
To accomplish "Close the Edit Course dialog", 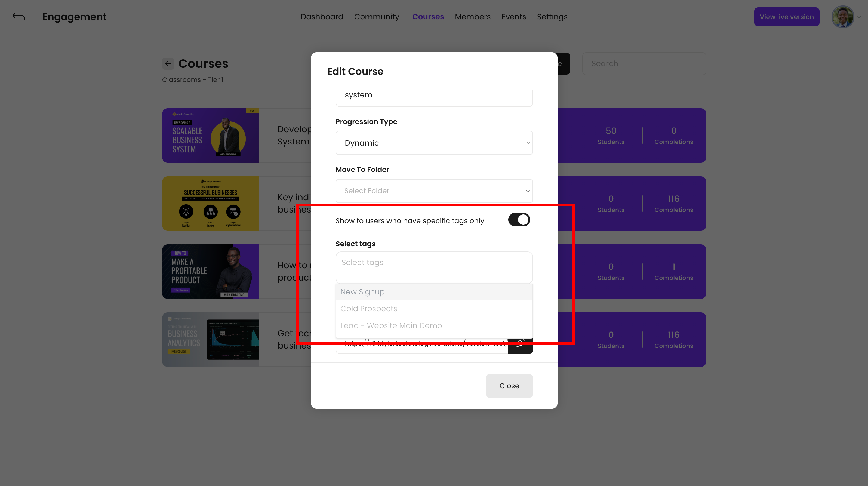I will click(x=509, y=386).
